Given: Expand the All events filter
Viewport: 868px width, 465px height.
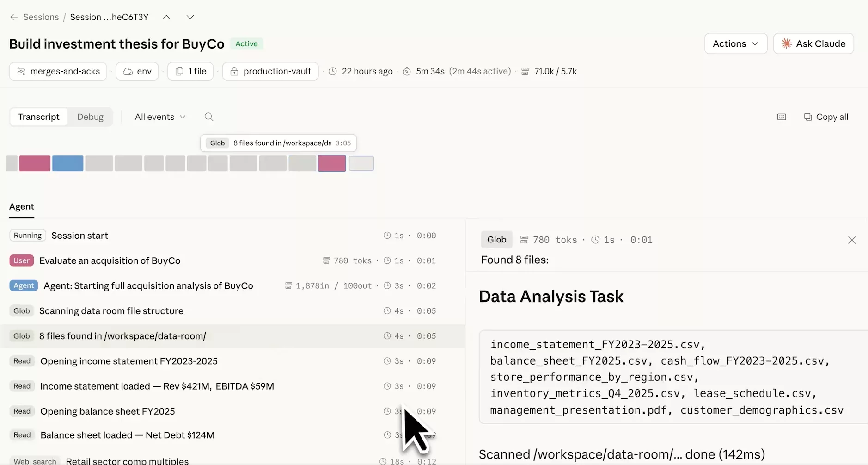Looking at the screenshot, I should click(160, 117).
